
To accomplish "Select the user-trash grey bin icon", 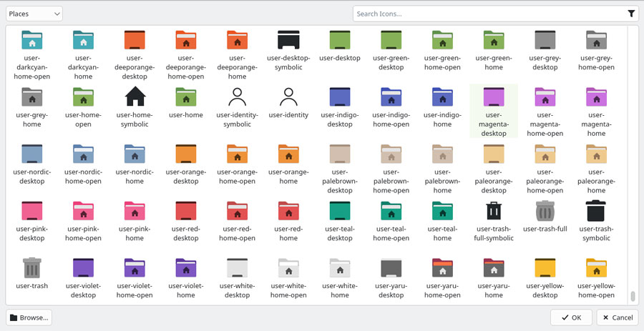I will click(32, 267).
